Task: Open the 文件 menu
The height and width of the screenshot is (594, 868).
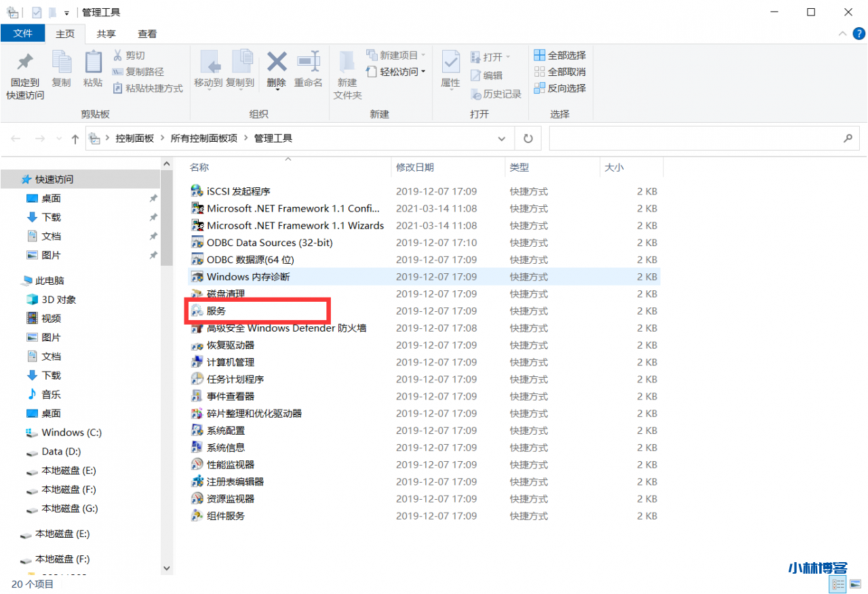Action: [23, 33]
